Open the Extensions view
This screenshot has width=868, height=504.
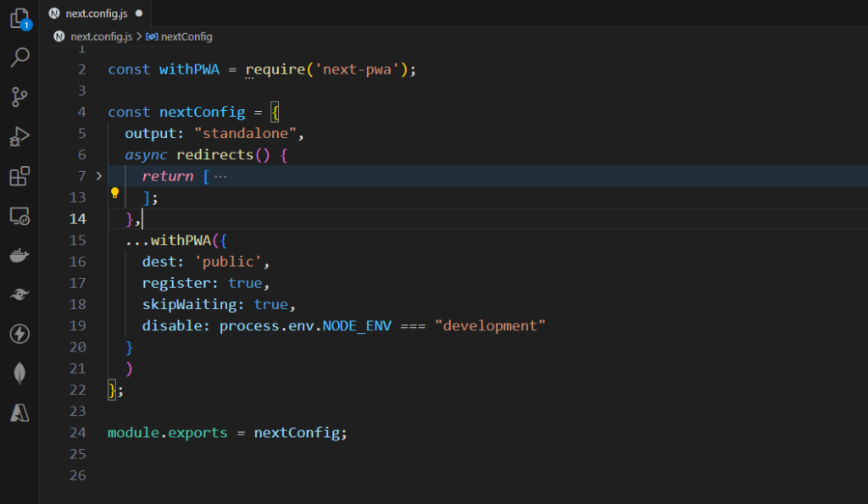[x=20, y=176]
